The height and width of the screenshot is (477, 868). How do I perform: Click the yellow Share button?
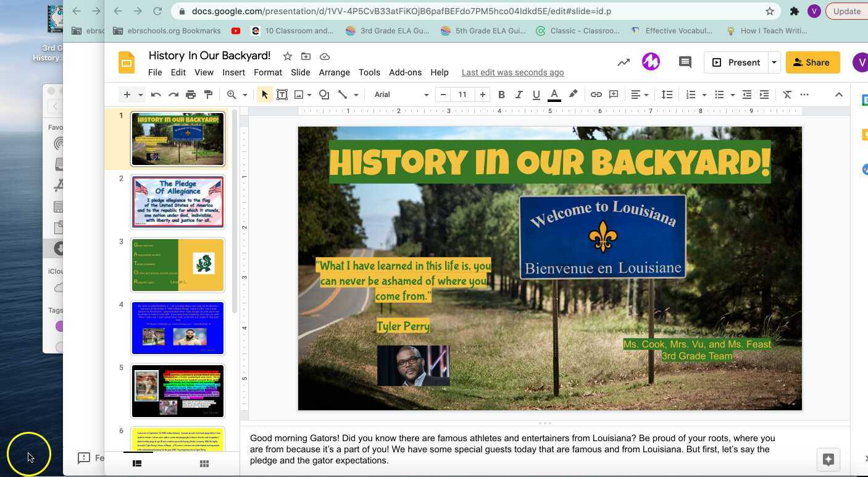812,62
